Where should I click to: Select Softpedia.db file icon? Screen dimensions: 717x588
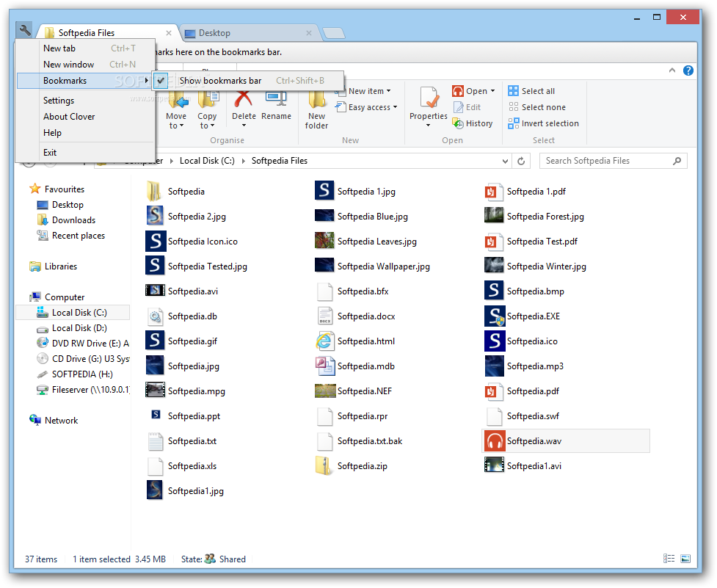pyautogui.click(x=155, y=316)
